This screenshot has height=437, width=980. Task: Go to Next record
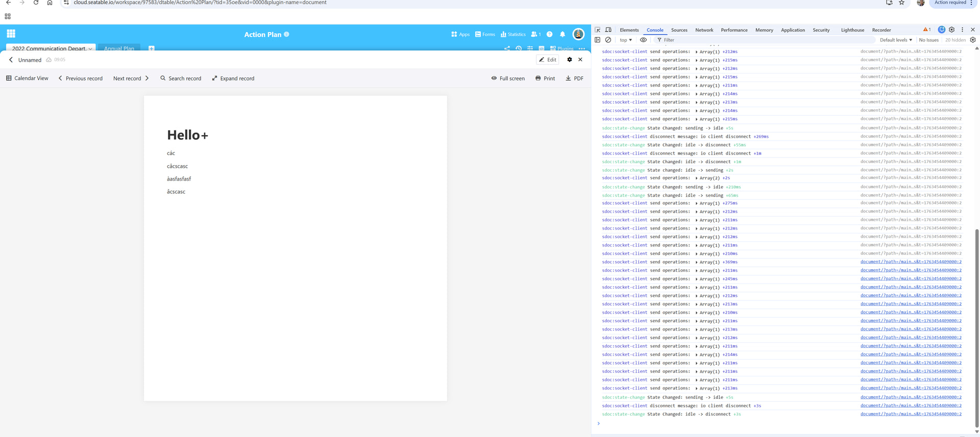[x=131, y=79]
